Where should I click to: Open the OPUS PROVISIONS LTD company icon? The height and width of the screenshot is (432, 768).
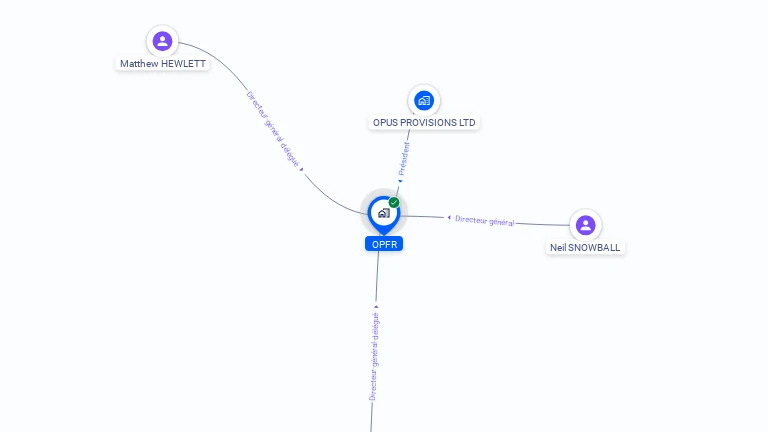click(424, 100)
